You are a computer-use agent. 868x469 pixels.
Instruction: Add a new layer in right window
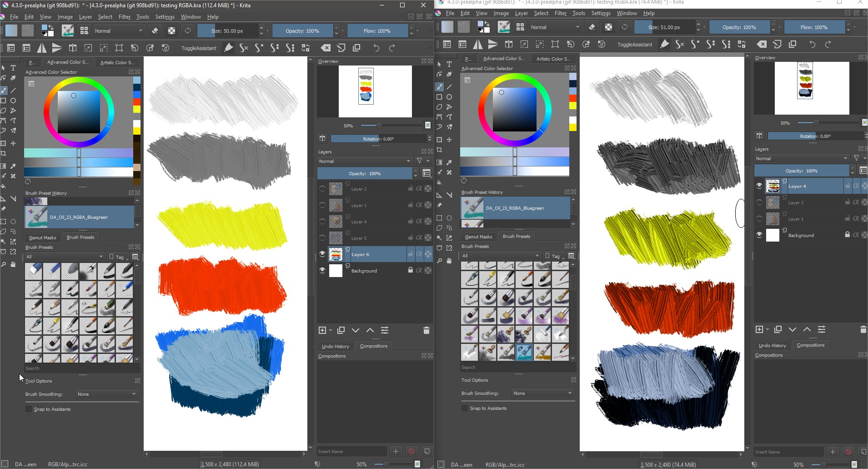(x=759, y=329)
